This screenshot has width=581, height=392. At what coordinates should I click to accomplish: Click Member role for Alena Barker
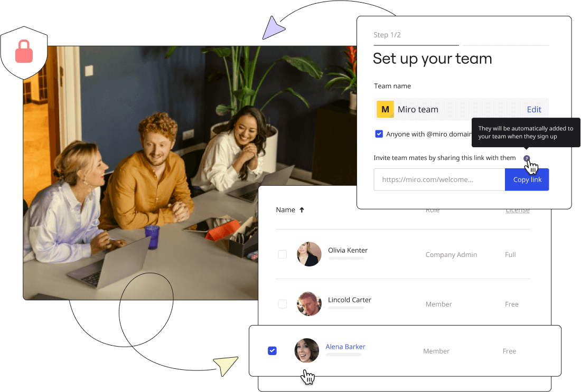point(436,351)
